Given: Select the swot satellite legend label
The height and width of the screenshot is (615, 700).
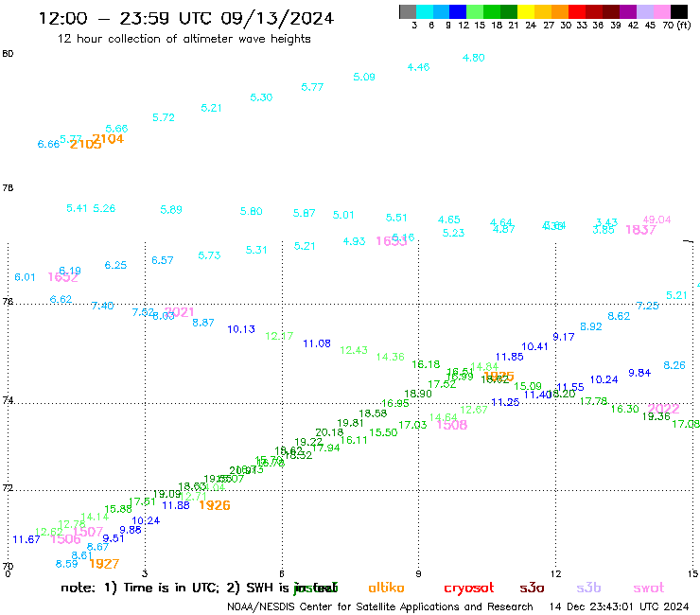Looking at the screenshot, I should [x=649, y=588].
